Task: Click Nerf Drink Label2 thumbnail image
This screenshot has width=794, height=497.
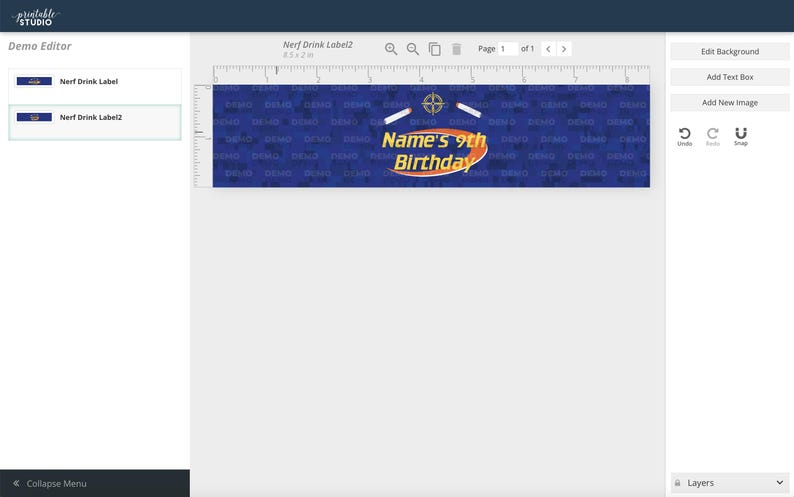Action: (x=34, y=117)
